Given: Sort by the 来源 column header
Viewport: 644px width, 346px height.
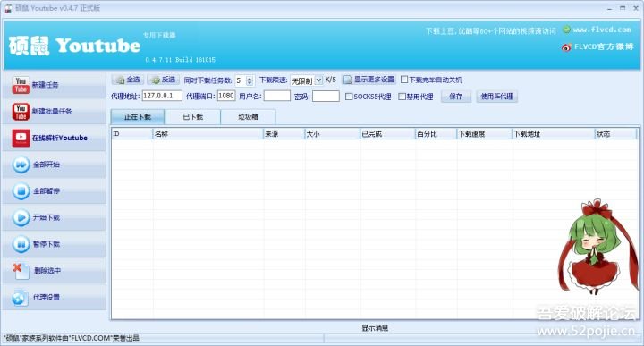Looking at the screenshot, I should pyautogui.click(x=284, y=134).
